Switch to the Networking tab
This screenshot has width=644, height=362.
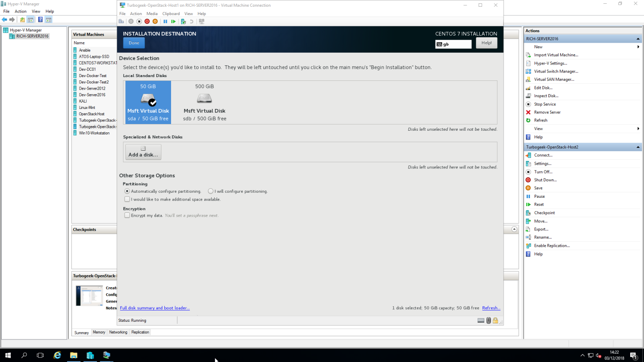[x=118, y=332]
